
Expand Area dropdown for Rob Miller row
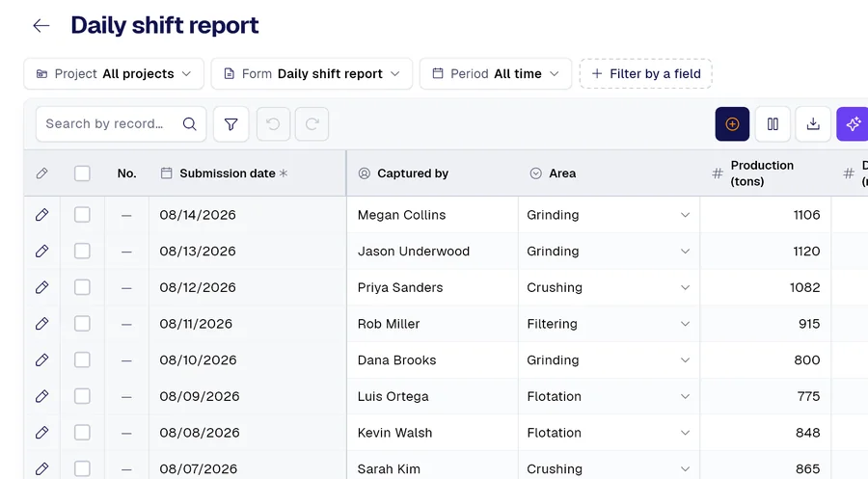685,324
